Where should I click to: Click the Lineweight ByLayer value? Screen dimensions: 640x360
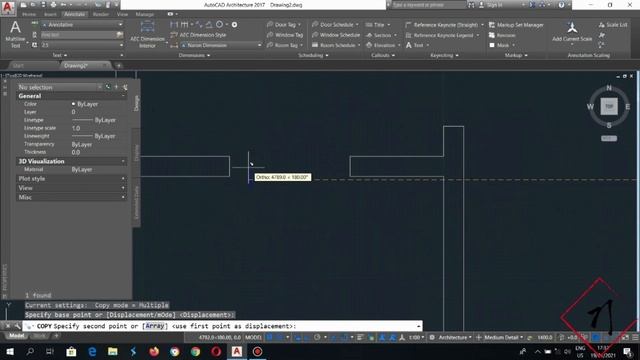(x=94, y=136)
